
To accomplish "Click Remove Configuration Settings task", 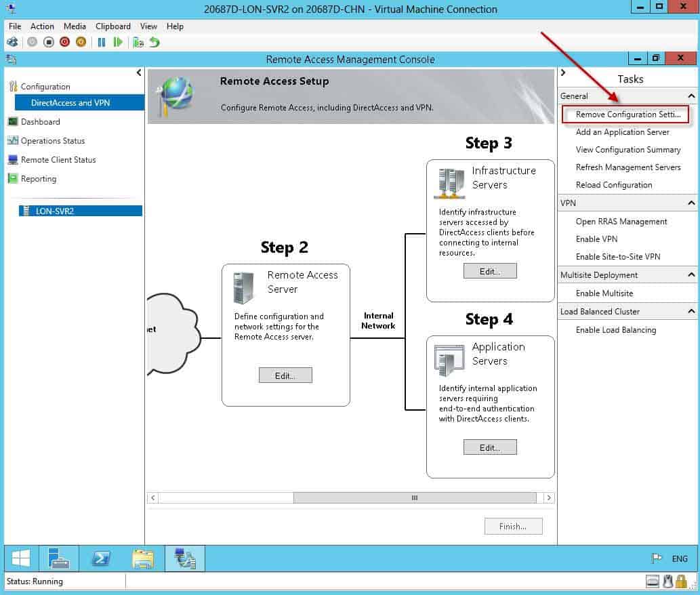I will tap(628, 115).
